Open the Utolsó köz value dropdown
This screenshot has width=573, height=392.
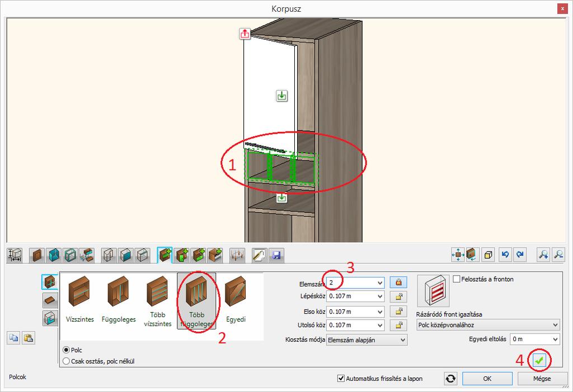point(380,325)
